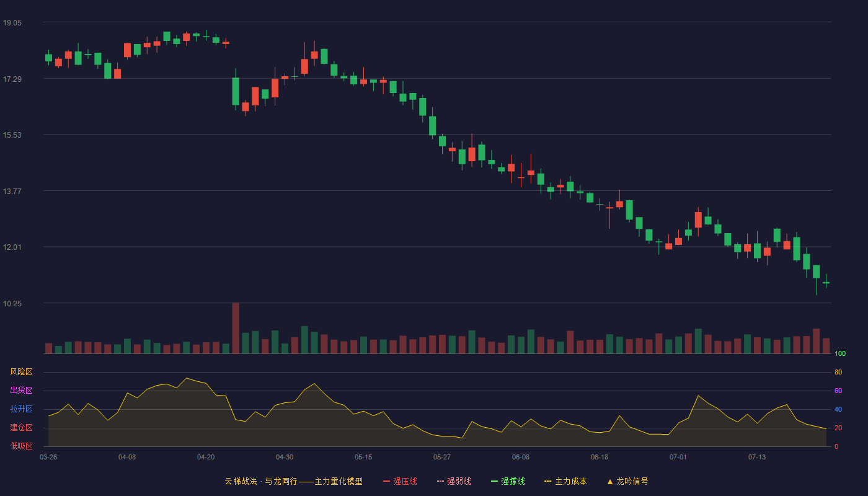Screen dimensions: 868x496
Task: Click the 10.25 price axis label
Action: click(x=12, y=303)
